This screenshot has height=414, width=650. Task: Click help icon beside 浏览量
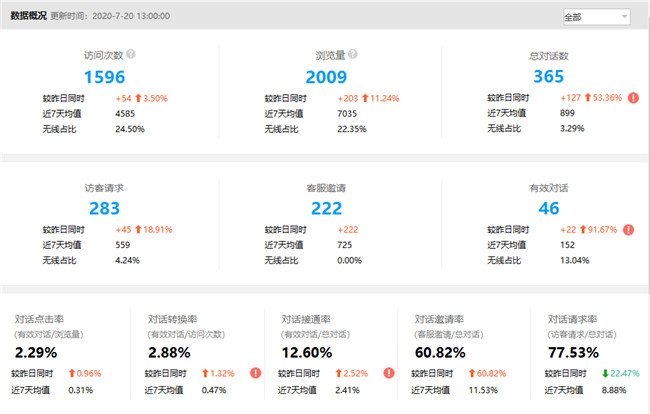click(353, 56)
